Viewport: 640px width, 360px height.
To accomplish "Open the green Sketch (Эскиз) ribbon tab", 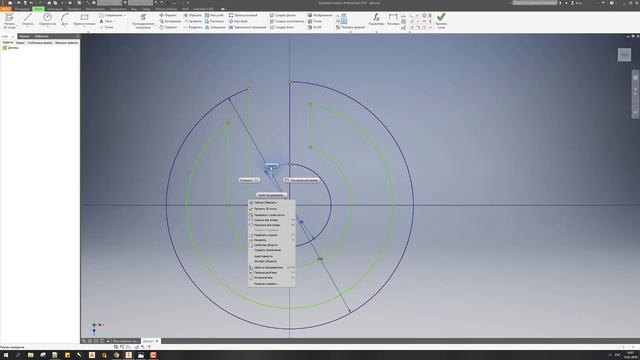I will click(x=38, y=9).
